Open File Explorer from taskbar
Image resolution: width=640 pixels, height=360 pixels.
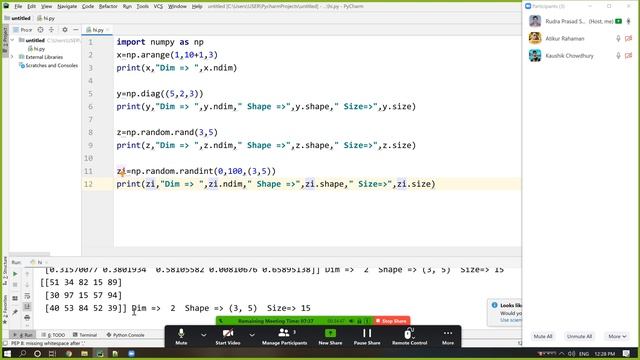(x=84, y=353)
